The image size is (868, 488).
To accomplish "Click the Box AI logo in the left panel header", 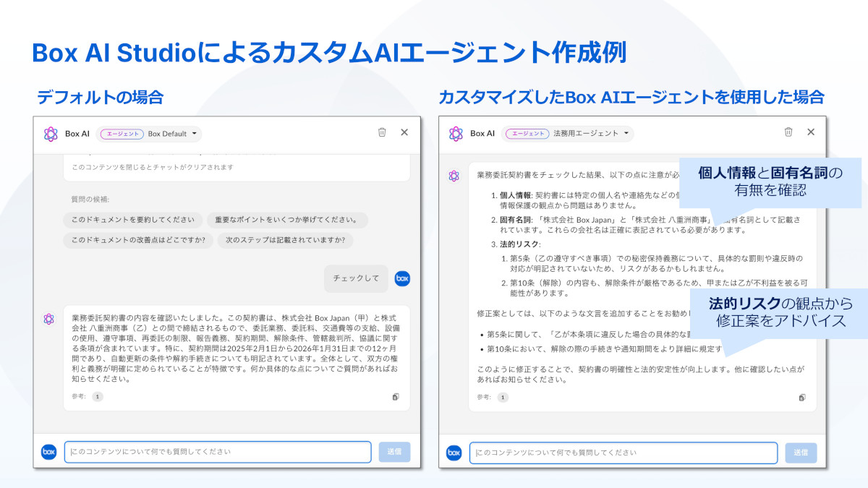I will 51,134.
